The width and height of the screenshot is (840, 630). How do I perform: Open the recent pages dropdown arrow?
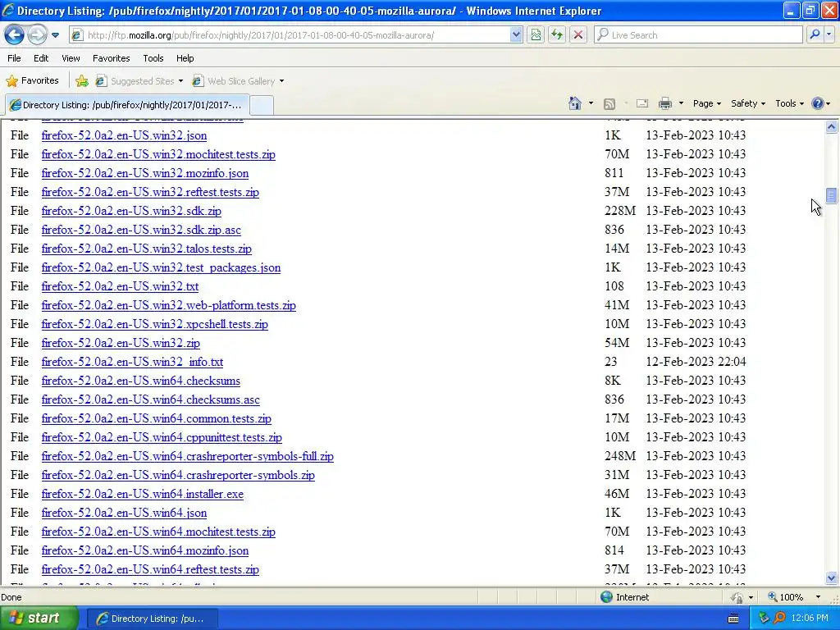(x=55, y=35)
